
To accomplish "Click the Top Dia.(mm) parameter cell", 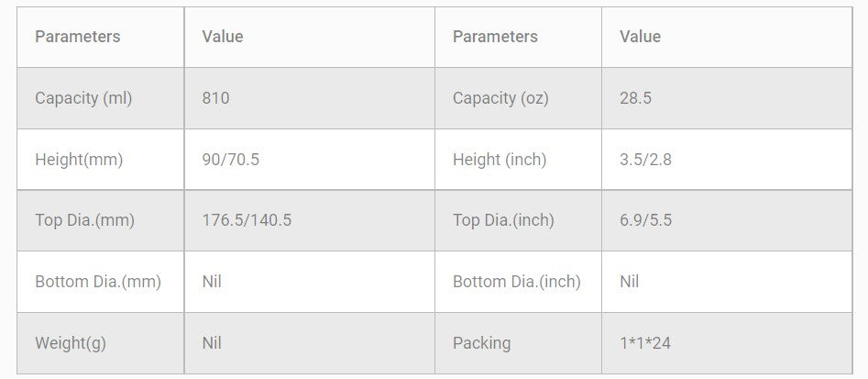I will click(x=84, y=220).
